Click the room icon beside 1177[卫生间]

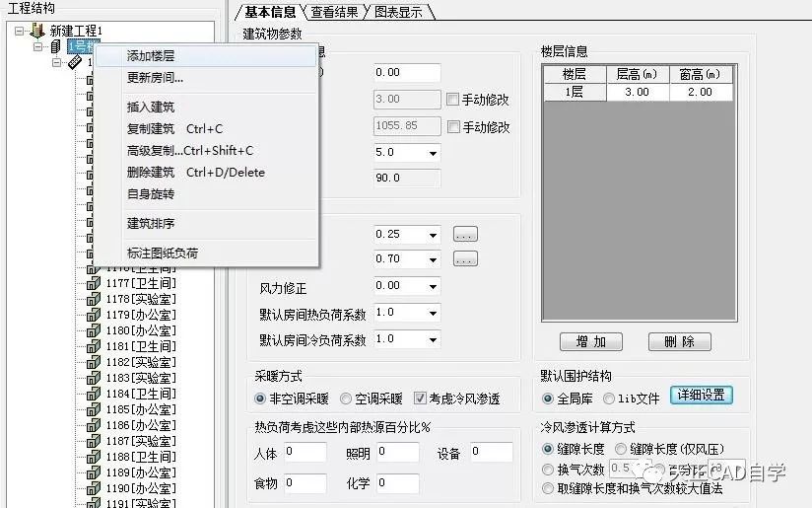pos(94,283)
